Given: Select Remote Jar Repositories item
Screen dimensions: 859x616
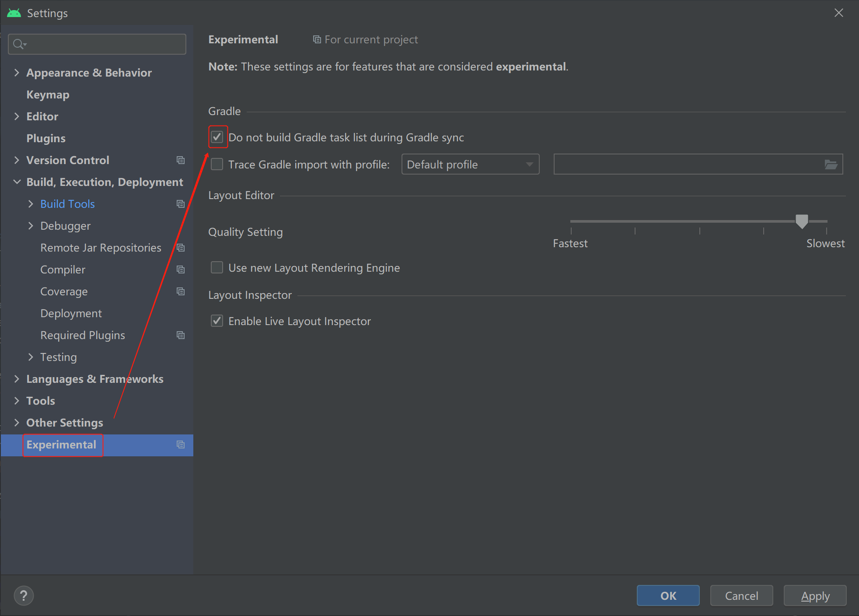Looking at the screenshot, I should coord(101,248).
